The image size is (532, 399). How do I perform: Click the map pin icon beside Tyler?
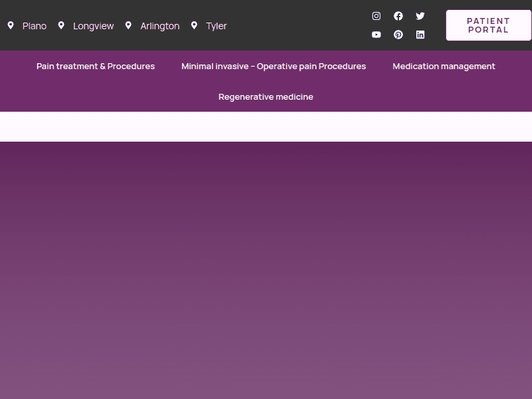click(x=194, y=25)
